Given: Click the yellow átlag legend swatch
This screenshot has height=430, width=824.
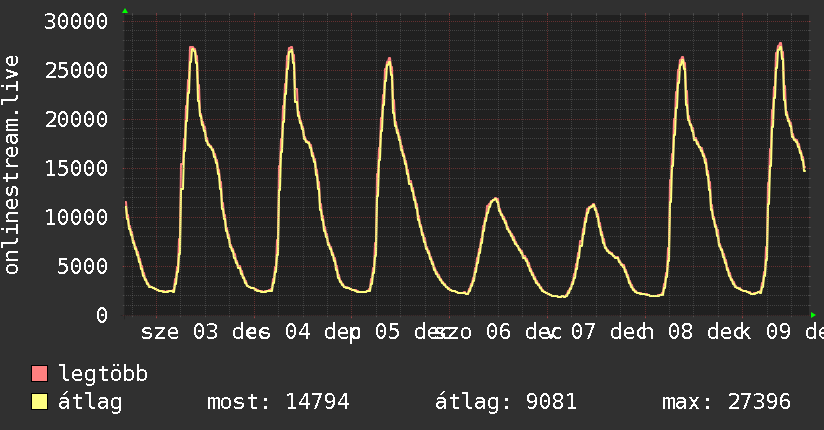Looking at the screenshot, I should click(x=39, y=402).
